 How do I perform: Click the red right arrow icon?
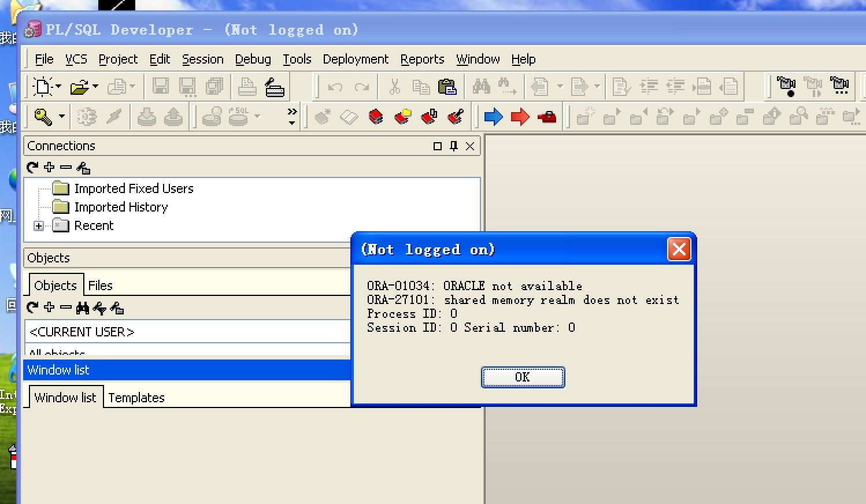(x=520, y=117)
